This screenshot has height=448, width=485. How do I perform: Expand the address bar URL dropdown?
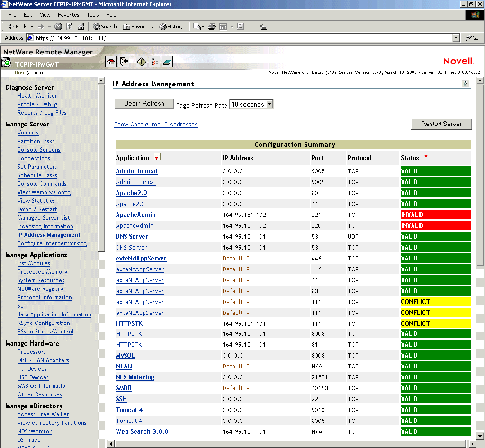pyautogui.click(x=456, y=38)
